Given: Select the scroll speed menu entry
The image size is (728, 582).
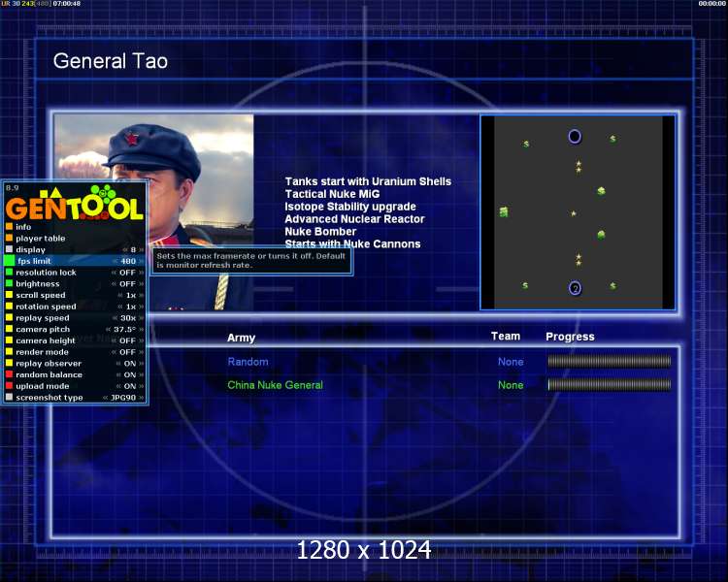Looking at the screenshot, I should click(x=41, y=295).
